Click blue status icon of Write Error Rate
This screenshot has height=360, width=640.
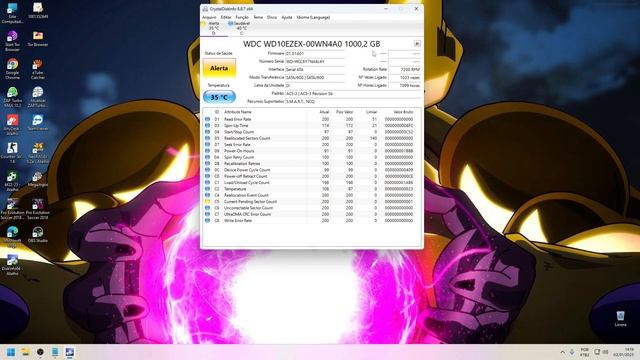(207, 220)
